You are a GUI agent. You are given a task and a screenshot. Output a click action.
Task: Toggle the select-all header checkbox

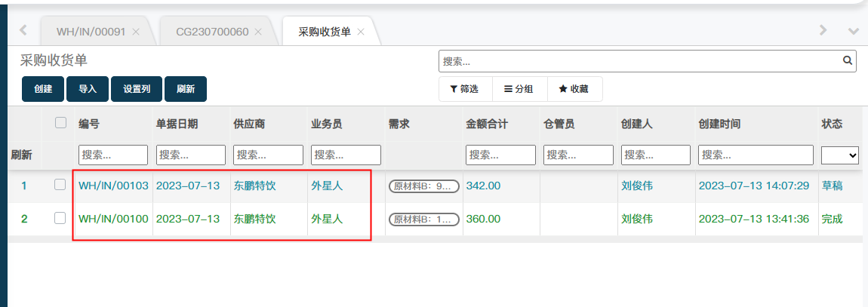tap(61, 123)
